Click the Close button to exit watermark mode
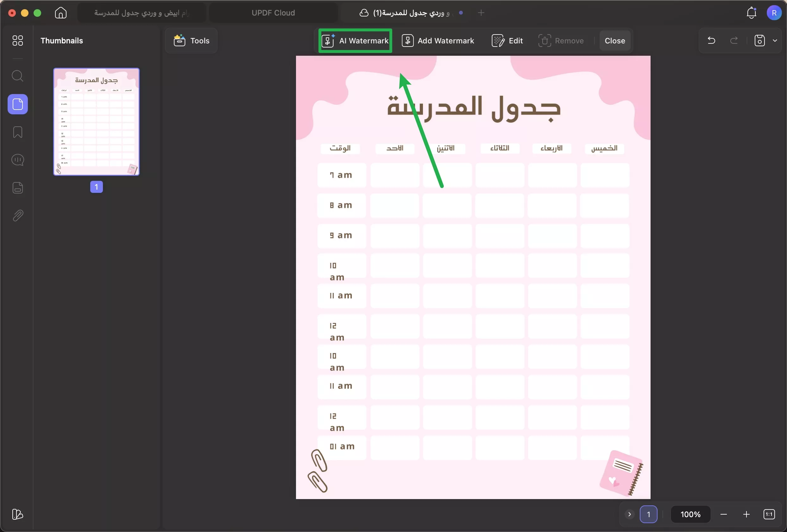This screenshot has width=787, height=532. 615,40
